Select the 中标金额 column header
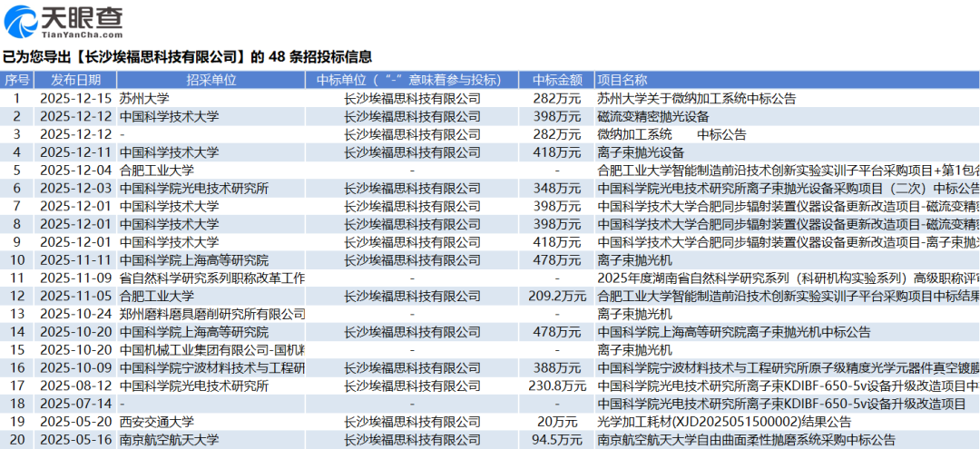 556,80
